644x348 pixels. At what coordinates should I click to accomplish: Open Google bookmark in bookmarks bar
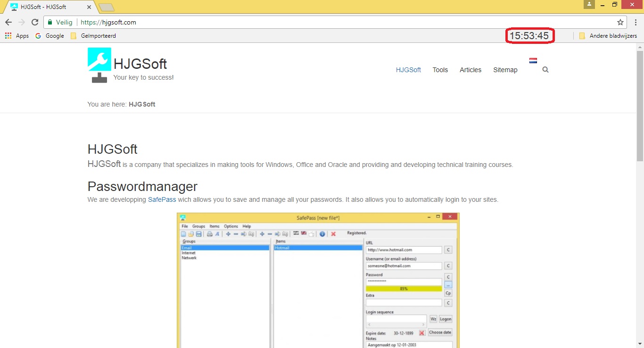[50, 36]
